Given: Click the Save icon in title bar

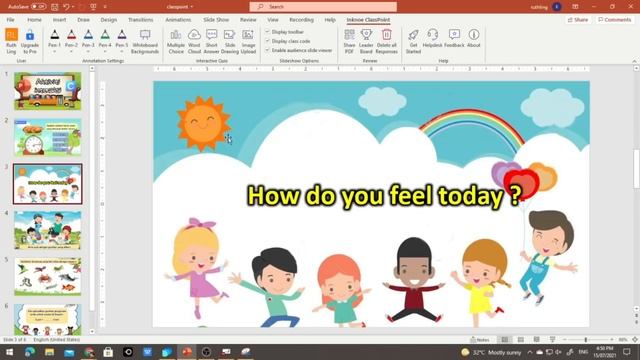Looking at the screenshot, I should [54, 7].
